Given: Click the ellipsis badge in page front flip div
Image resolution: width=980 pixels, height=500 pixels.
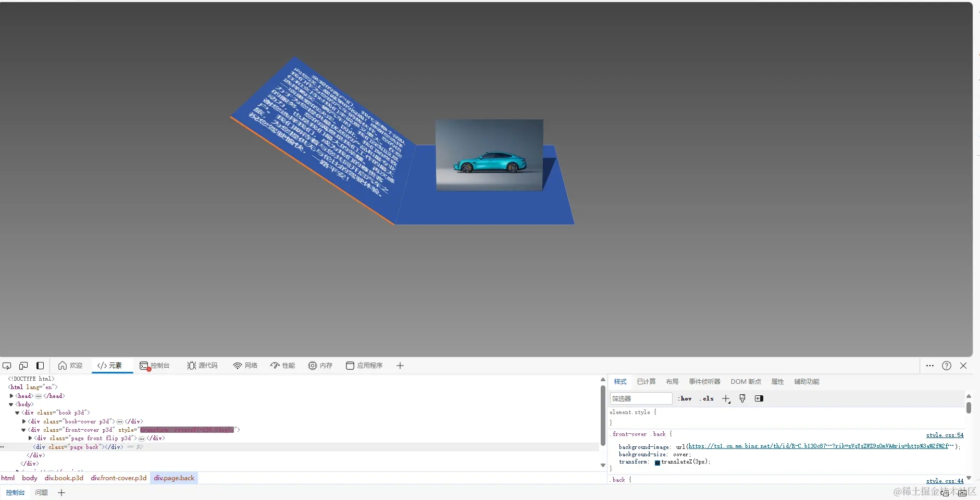Looking at the screenshot, I should [142, 438].
